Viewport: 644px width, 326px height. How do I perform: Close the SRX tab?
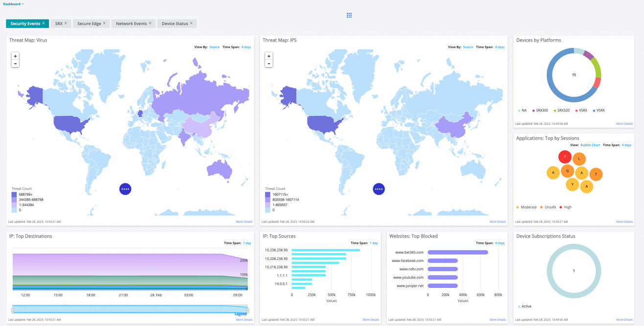click(66, 23)
